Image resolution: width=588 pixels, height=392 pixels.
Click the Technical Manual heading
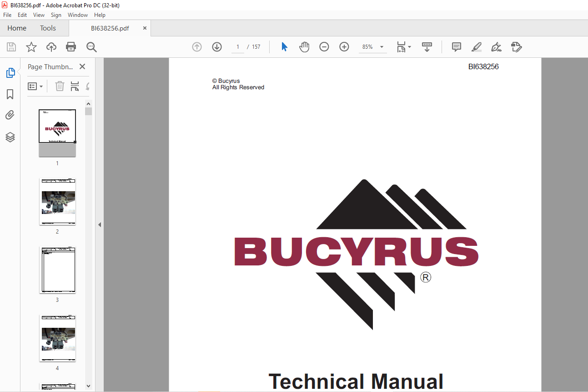[356, 382]
